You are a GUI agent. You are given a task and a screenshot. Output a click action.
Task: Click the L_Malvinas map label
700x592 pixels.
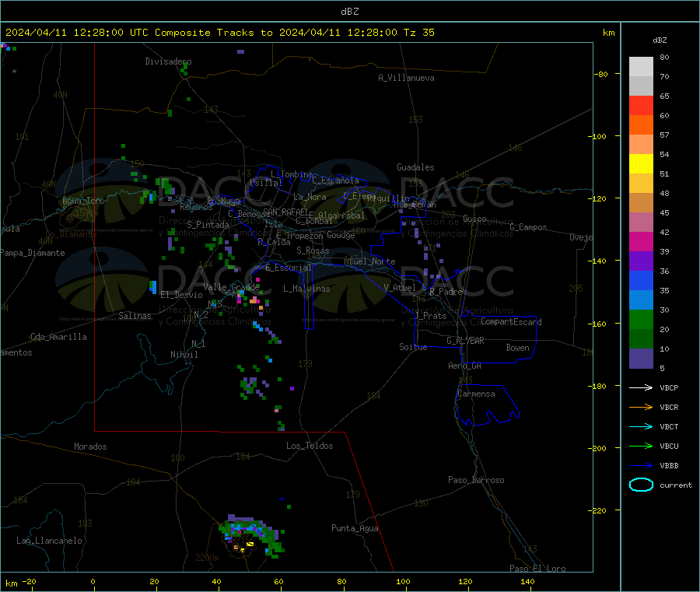306,289
